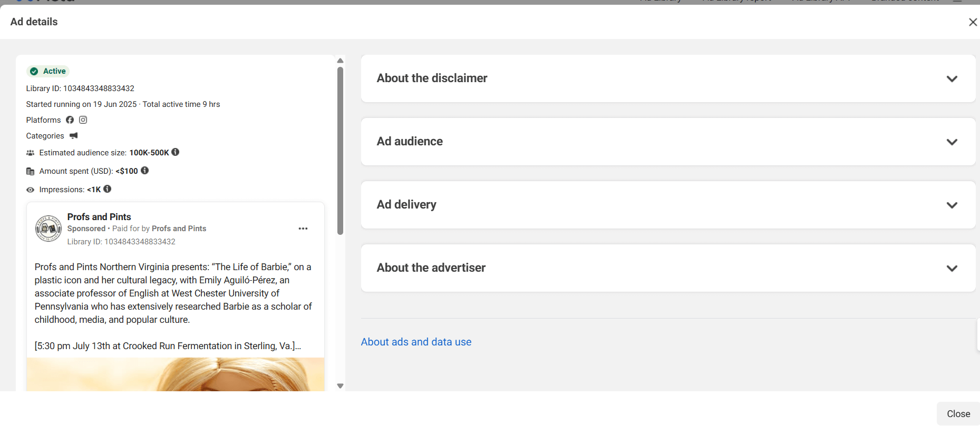This screenshot has height=426, width=980.
Task: Click the Ad details heading
Action: click(x=34, y=22)
